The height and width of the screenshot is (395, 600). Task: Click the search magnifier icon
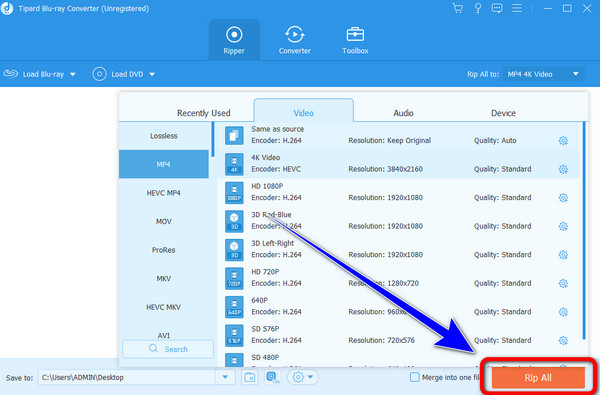coord(153,348)
